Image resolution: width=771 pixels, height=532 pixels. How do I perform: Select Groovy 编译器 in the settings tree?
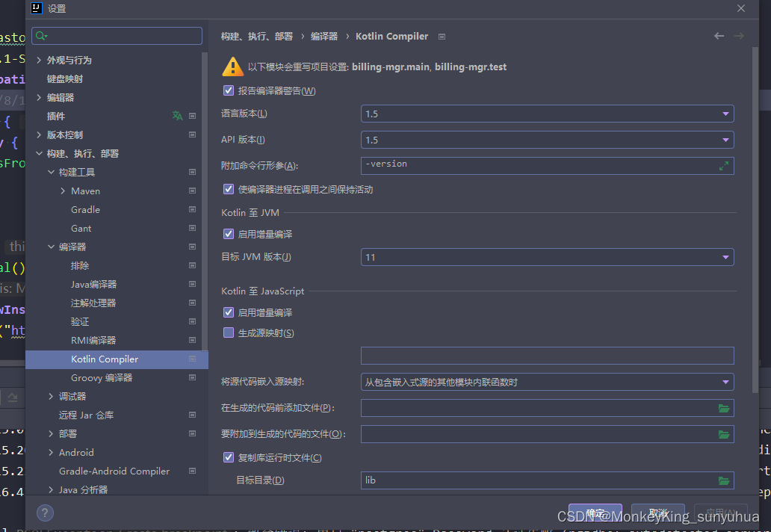99,377
